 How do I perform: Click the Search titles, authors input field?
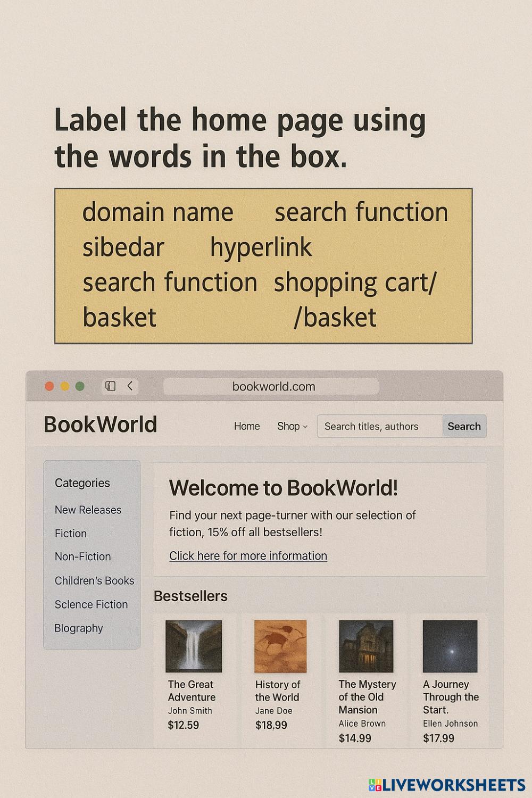pos(380,426)
